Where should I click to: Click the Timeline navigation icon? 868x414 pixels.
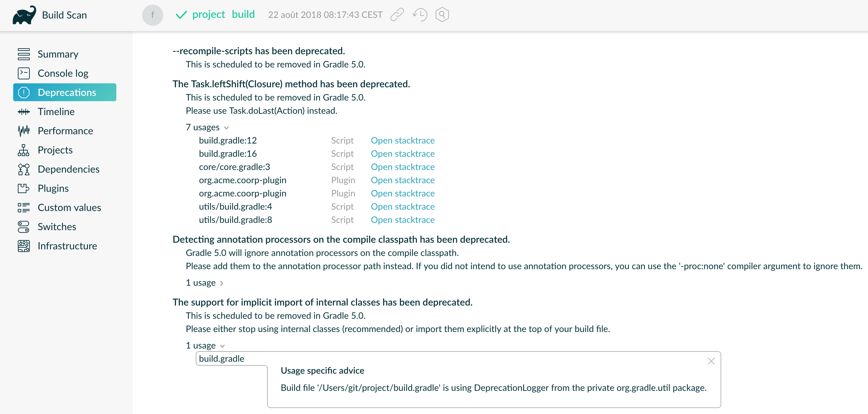24,112
